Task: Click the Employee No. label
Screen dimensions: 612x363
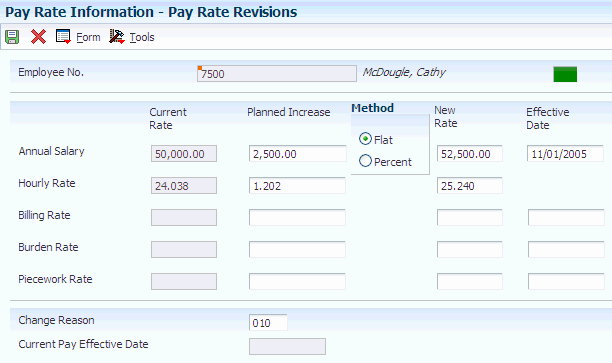Action: (x=51, y=73)
